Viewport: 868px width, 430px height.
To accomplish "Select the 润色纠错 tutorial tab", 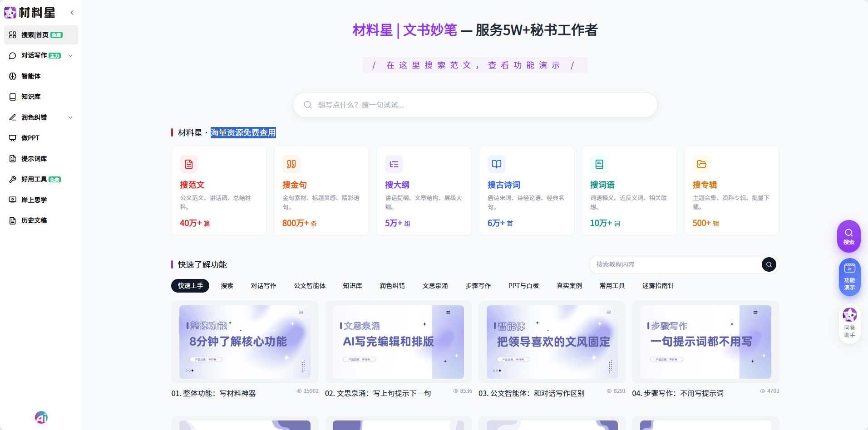I will (392, 286).
